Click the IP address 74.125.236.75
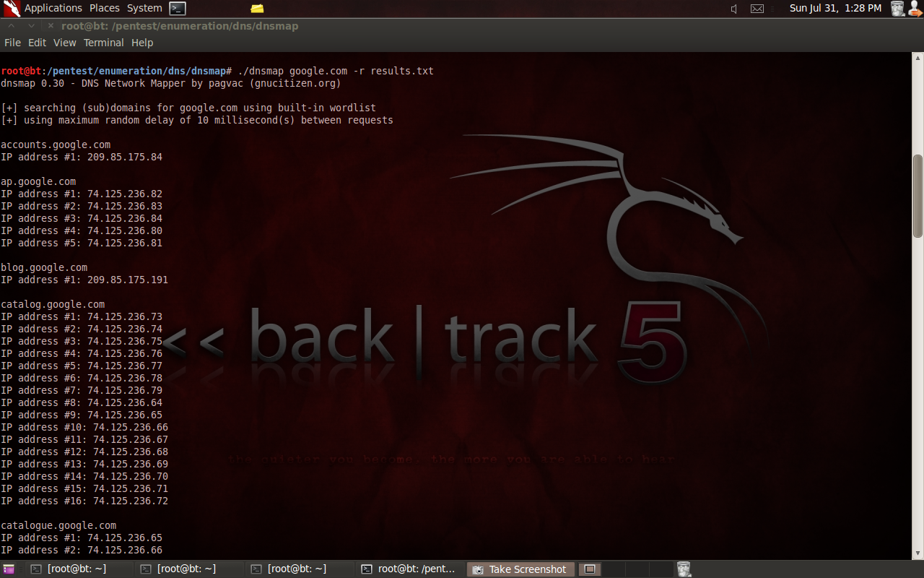The width and height of the screenshot is (924, 578). click(x=125, y=341)
